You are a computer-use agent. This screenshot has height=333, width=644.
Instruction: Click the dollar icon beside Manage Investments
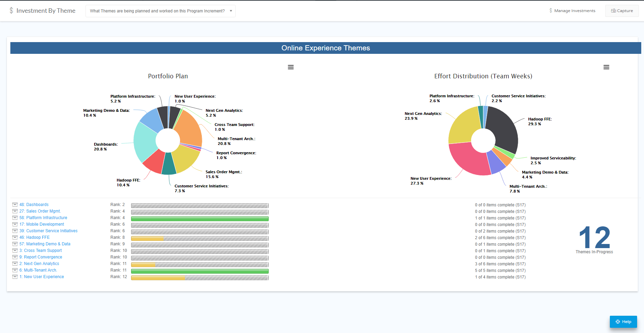click(551, 11)
